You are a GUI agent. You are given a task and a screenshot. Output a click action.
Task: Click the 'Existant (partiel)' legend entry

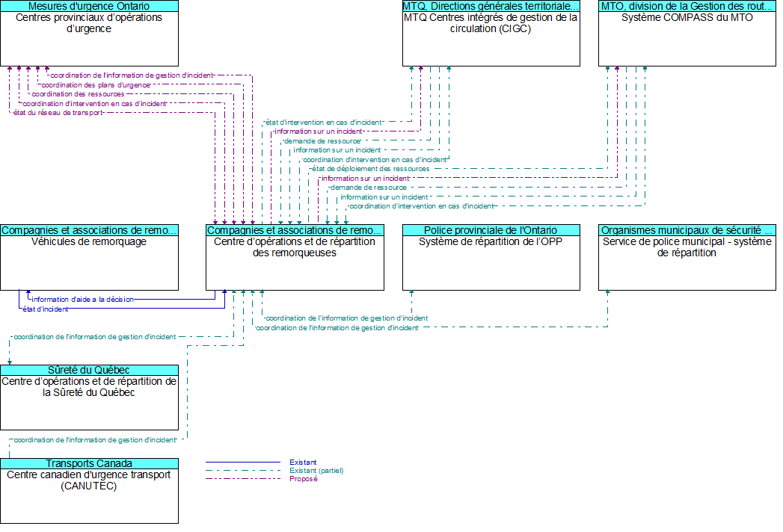316,471
